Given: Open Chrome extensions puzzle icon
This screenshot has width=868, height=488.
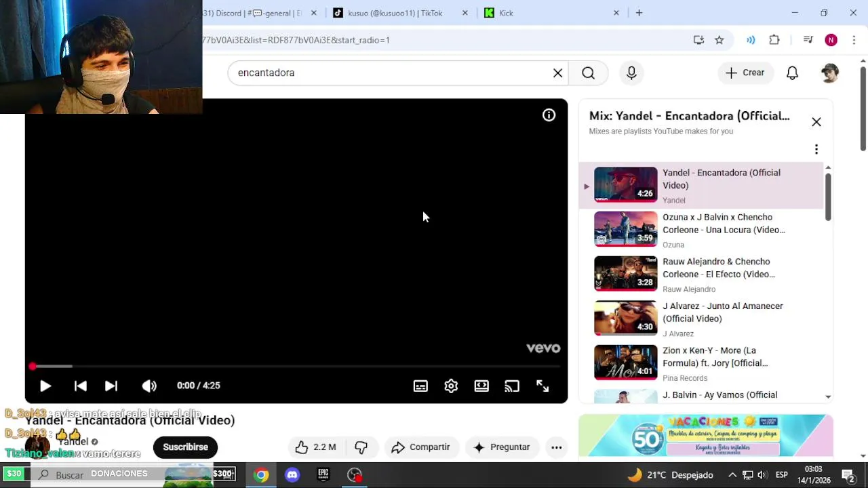Looking at the screenshot, I should pos(774,40).
